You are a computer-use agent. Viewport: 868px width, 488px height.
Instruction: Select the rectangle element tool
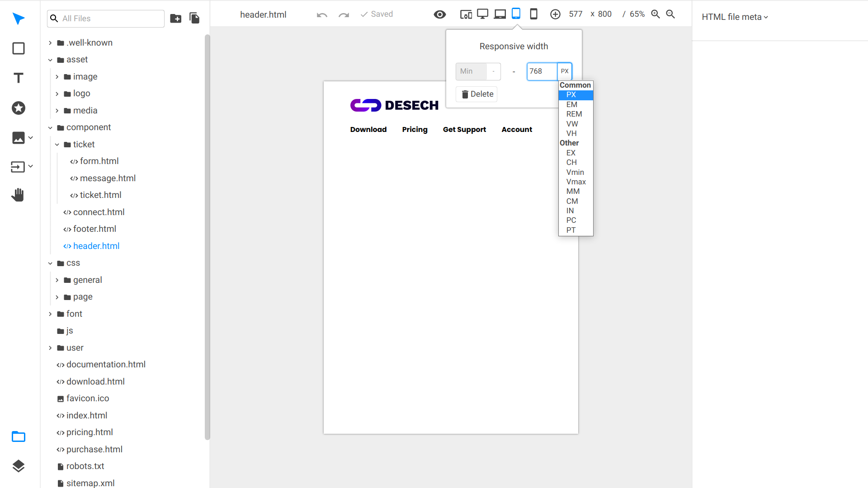[18, 48]
